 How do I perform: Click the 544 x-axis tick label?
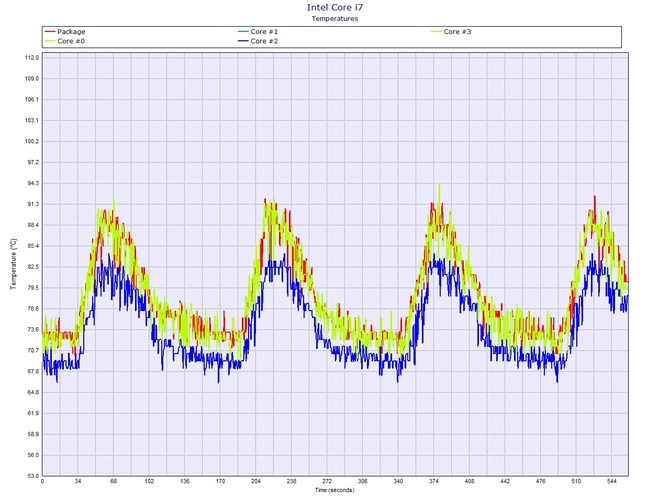pos(611,481)
